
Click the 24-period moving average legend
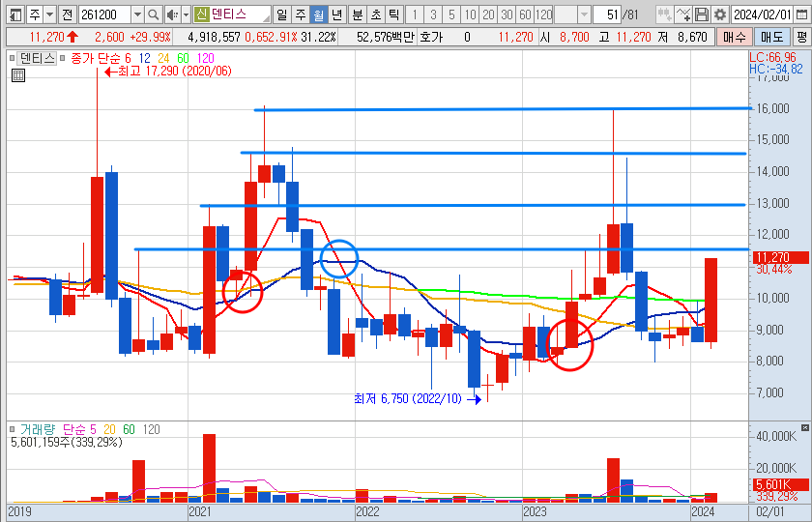point(164,58)
